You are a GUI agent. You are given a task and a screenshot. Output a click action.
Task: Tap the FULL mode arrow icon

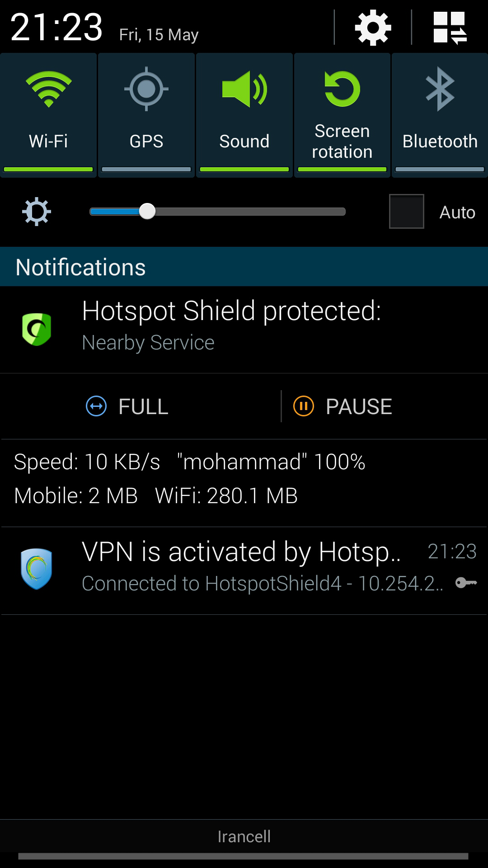pyautogui.click(x=96, y=406)
